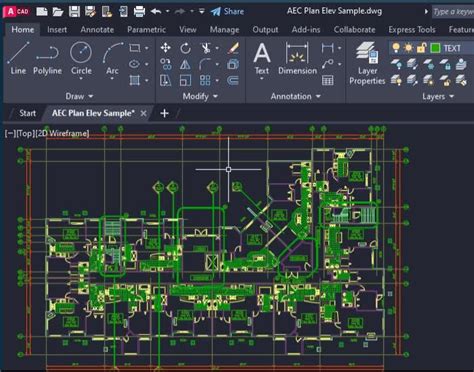Screen dimensions: 474x372
Task: Click the Mirror tool icon
Action: click(185, 64)
